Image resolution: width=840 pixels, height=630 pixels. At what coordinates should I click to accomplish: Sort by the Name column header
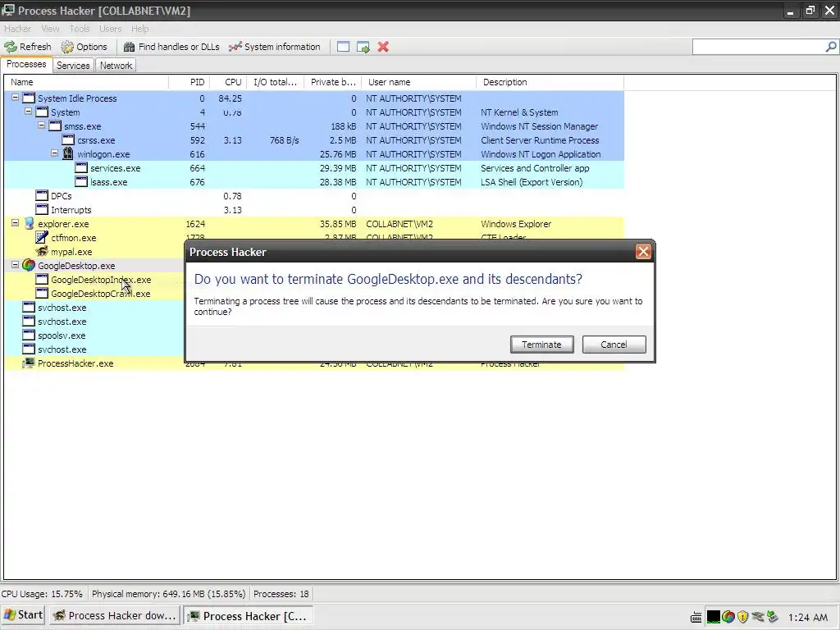87,82
